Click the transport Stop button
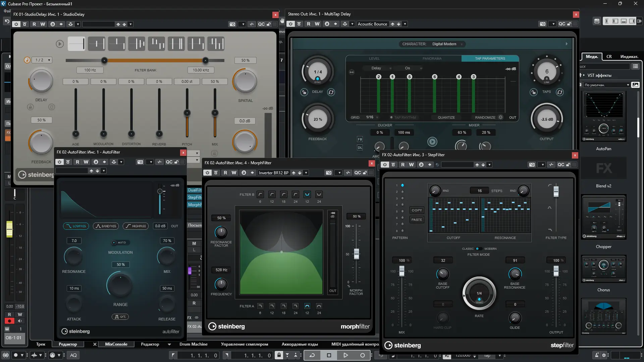The height and width of the screenshot is (362, 644). click(329, 355)
